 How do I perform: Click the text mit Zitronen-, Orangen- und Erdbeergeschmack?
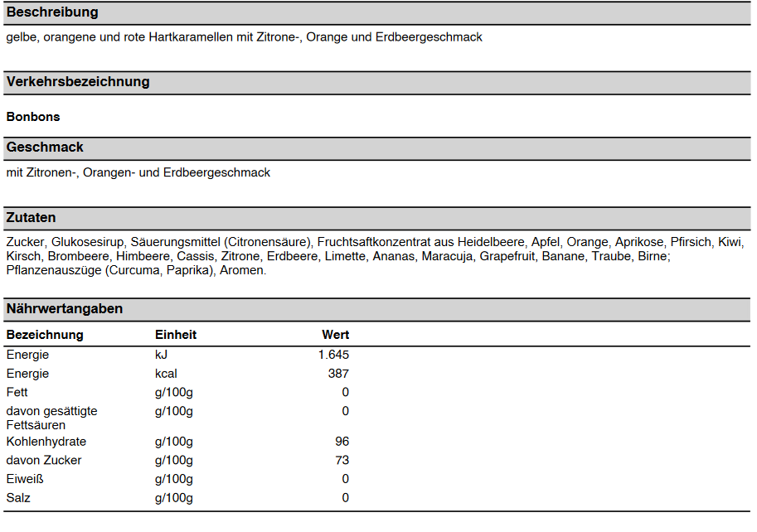coord(138,172)
